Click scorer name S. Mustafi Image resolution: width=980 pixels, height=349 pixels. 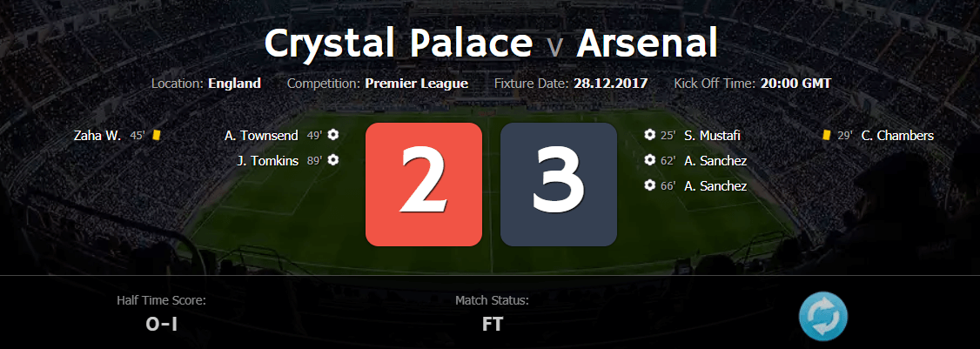(713, 135)
